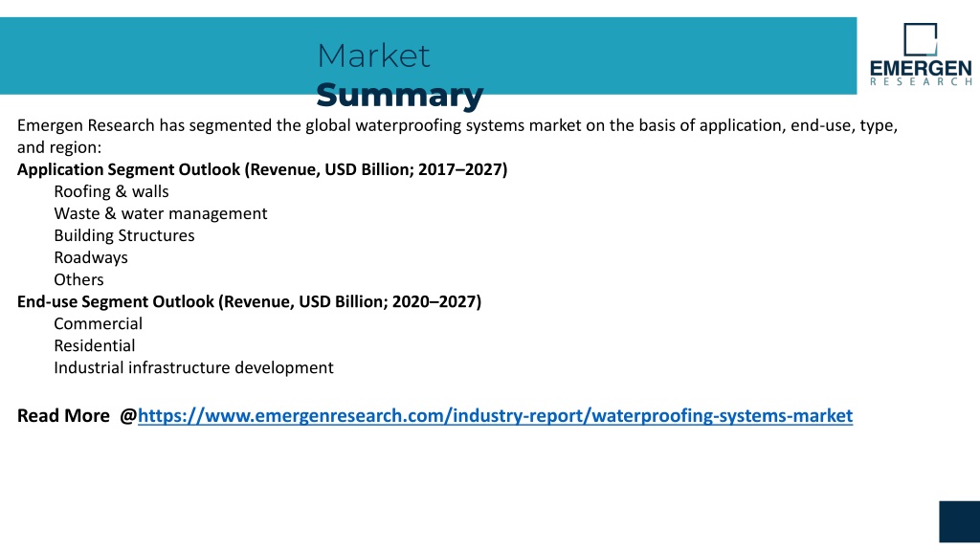980x551 pixels.
Task: Select the 'Market' title text
Action: click(x=374, y=55)
